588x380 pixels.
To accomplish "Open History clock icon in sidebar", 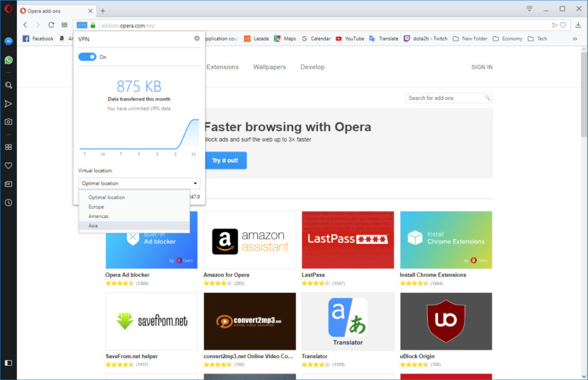I will [x=9, y=203].
